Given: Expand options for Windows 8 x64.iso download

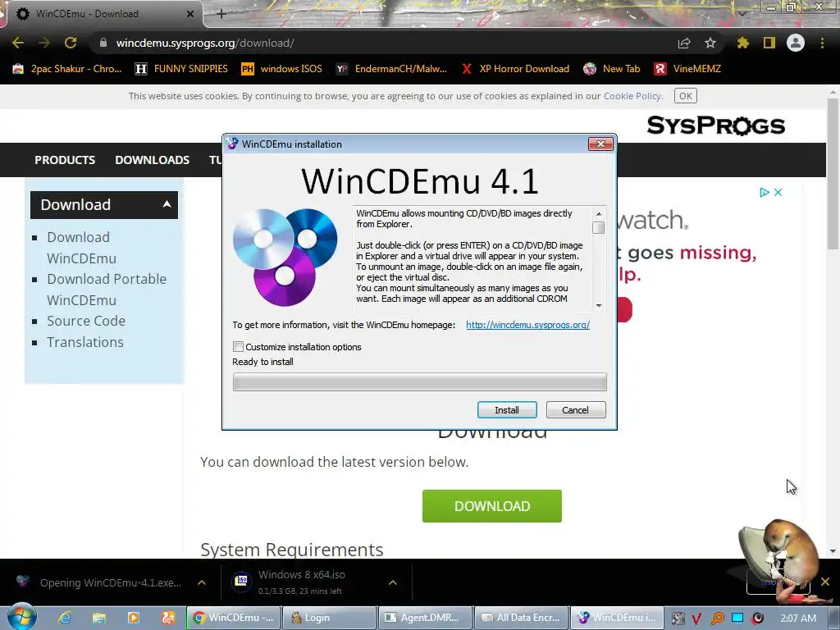Looking at the screenshot, I should 393,582.
